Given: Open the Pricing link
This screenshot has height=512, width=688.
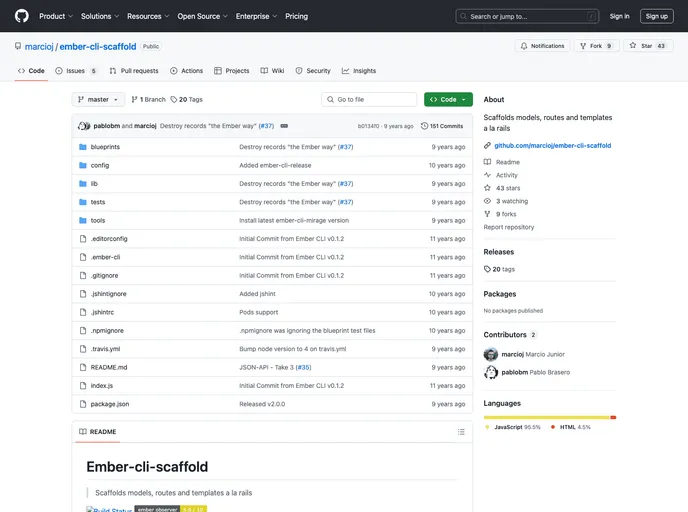Looking at the screenshot, I should [297, 16].
